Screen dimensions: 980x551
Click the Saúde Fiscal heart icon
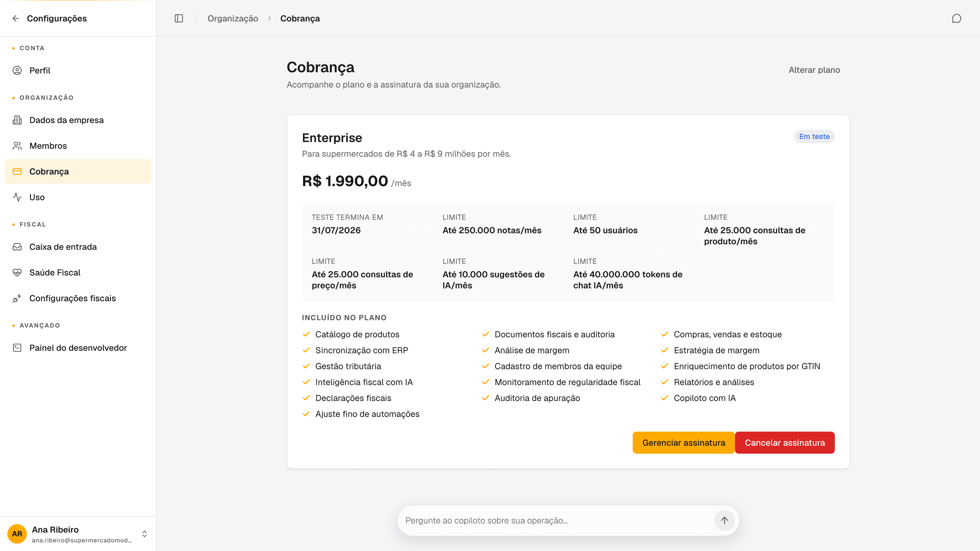point(17,273)
